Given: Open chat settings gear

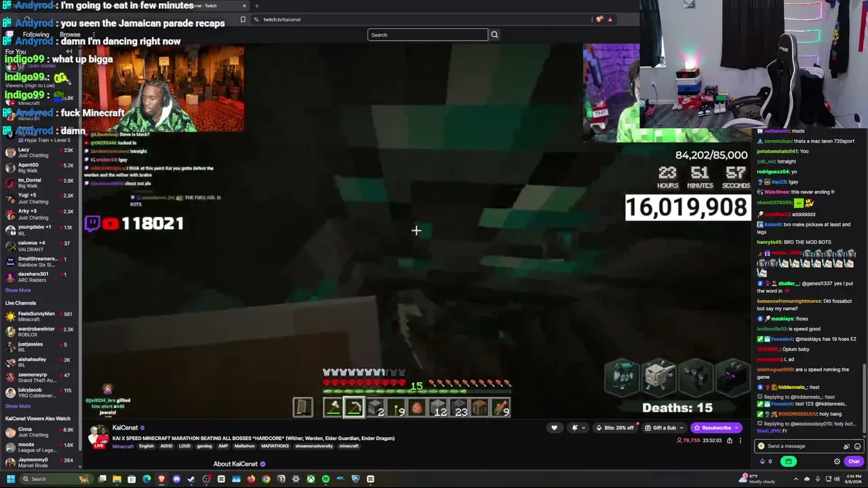Looking at the screenshot, I should (837, 462).
